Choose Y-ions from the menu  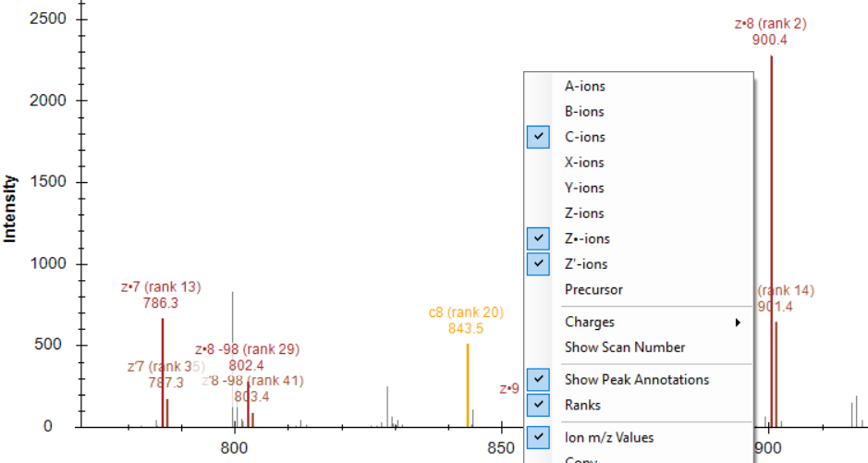pos(584,188)
